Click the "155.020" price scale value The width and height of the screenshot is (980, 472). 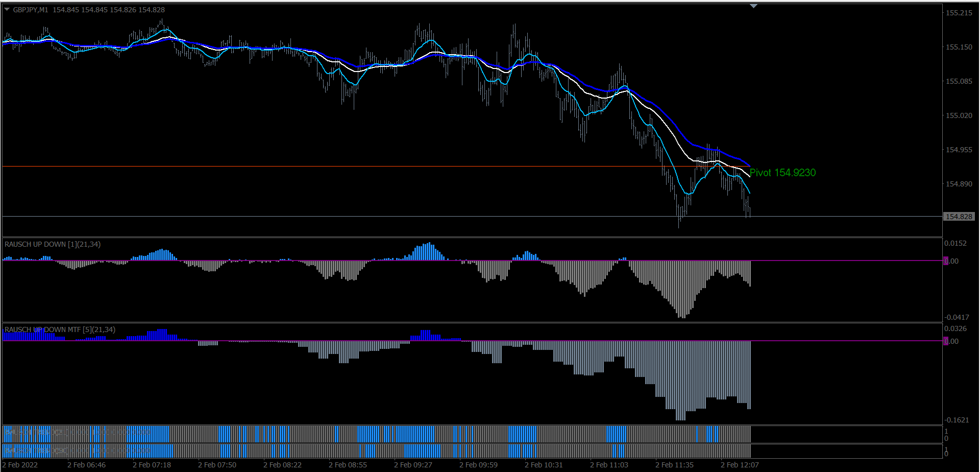[x=959, y=115]
